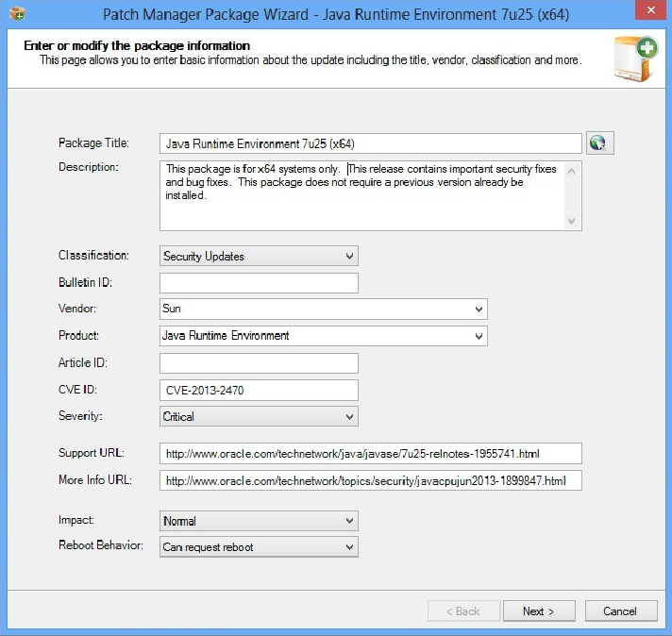Expand the Product combo box
The height and width of the screenshot is (636, 672).
479,336
